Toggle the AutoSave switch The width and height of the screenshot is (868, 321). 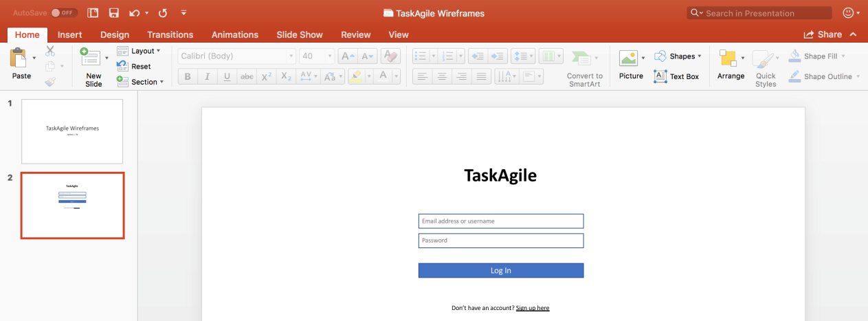click(x=64, y=13)
